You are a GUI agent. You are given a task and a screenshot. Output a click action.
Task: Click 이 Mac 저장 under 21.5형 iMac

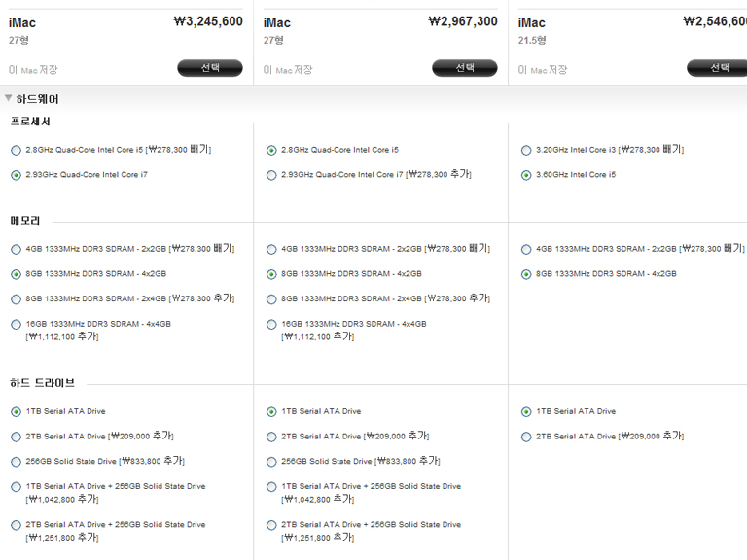(x=543, y=70)
